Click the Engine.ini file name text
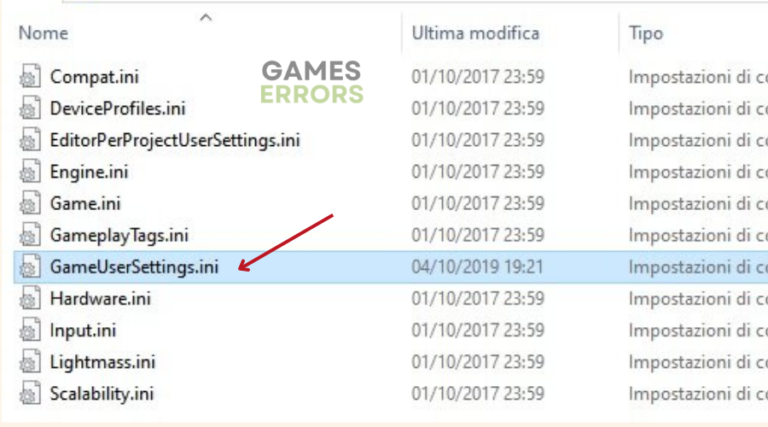Image resolution: width=768 pixels, height=427 pixels. pos(89,172)
